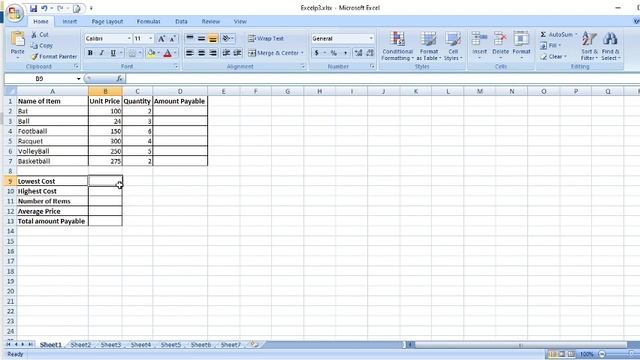This screenshot has height=360, width=640.
Task: Undo the last action
Action: (x=44, y=8)
